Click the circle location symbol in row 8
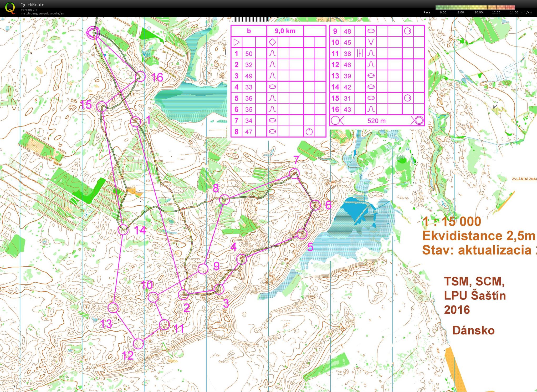The height and width of the screenshot is (392, 537). coord(309,132)
